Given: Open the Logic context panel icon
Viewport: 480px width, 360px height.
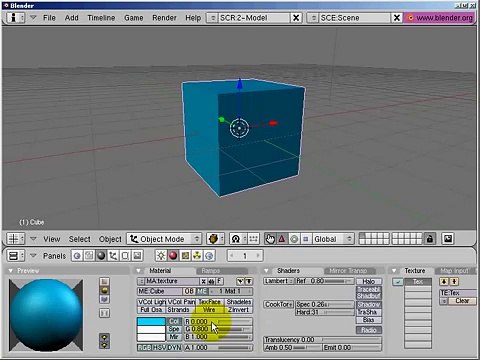Looking at the screenshot, I should 77,256.
